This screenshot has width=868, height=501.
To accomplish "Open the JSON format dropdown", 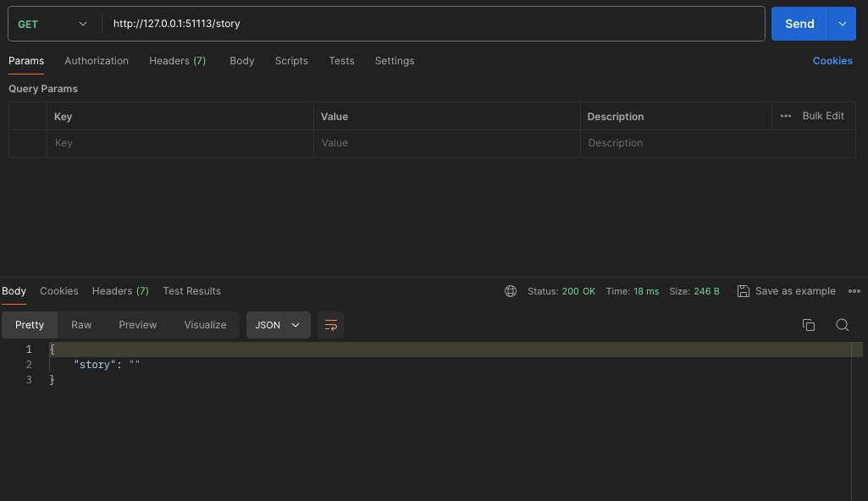I will pos(278,325).
